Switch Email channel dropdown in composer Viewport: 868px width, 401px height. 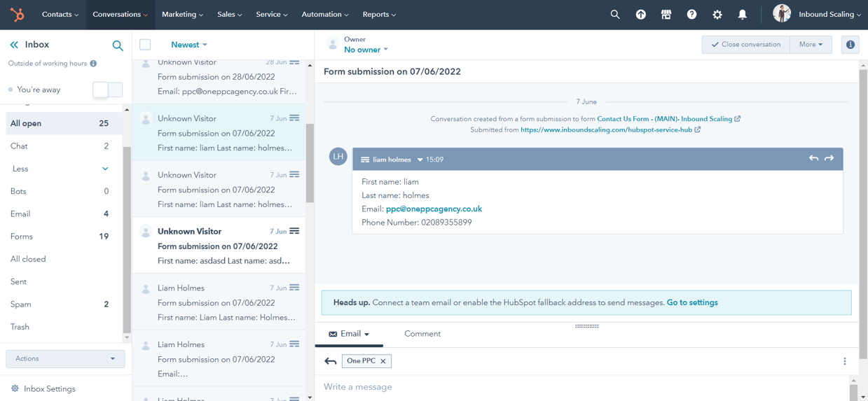pos(349,334)
